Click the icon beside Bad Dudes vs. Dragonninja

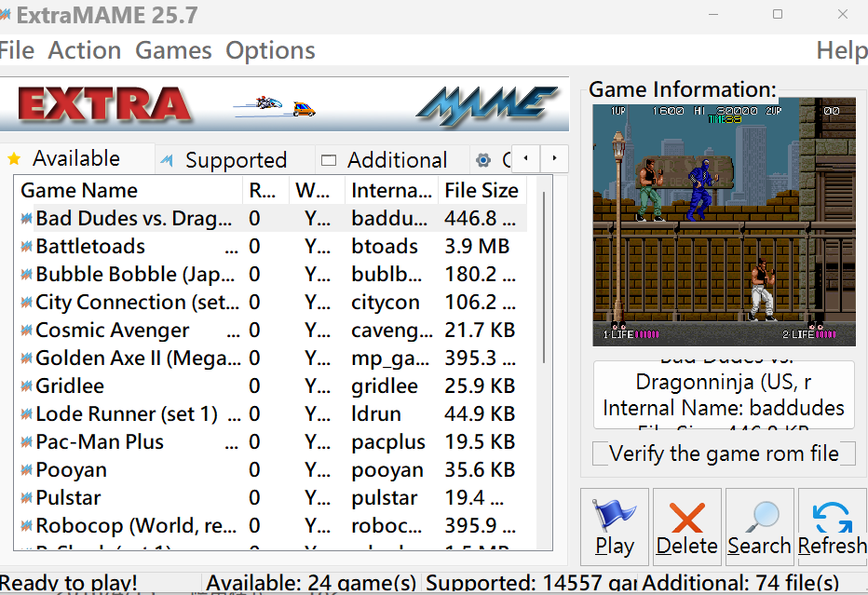(26, 219)
